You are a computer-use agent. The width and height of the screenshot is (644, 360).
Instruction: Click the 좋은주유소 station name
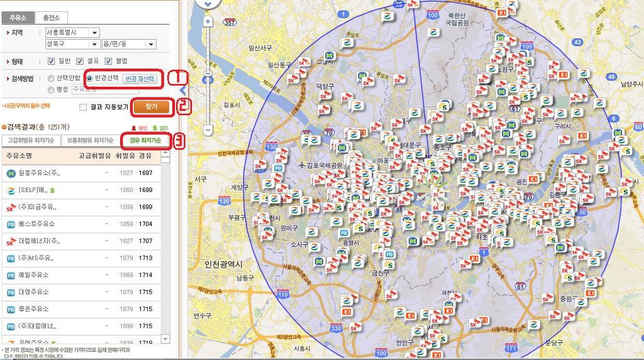[34, 308]
